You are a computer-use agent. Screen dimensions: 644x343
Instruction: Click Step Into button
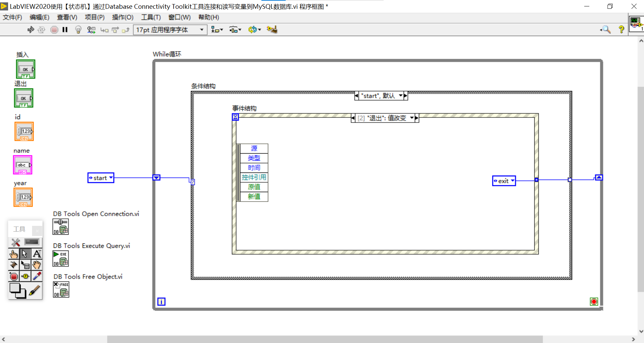pyautogui.click(x=104, y=30)
